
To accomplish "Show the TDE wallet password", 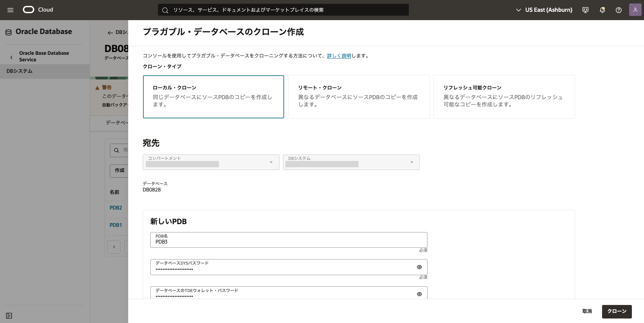I will point(419,294).
